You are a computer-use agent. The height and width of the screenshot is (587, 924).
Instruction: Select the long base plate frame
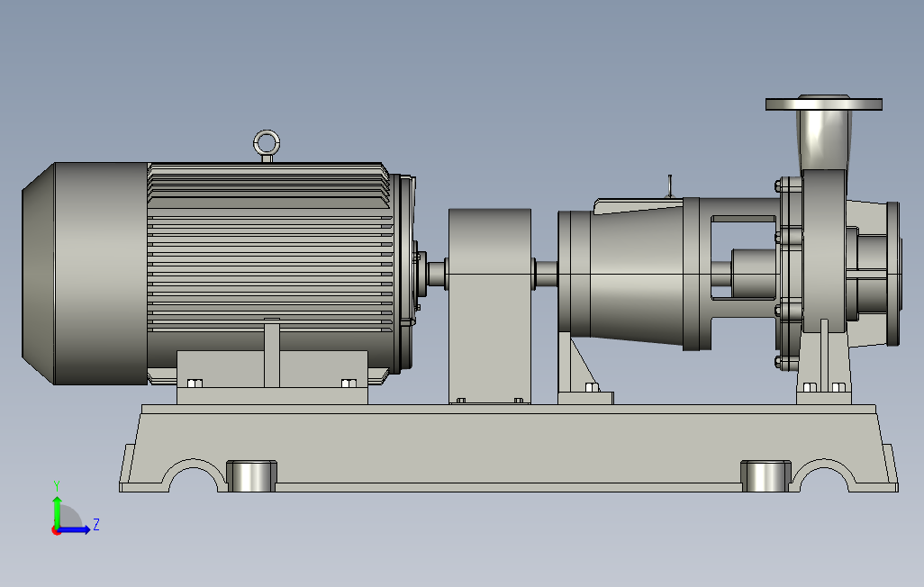[509, 448]
